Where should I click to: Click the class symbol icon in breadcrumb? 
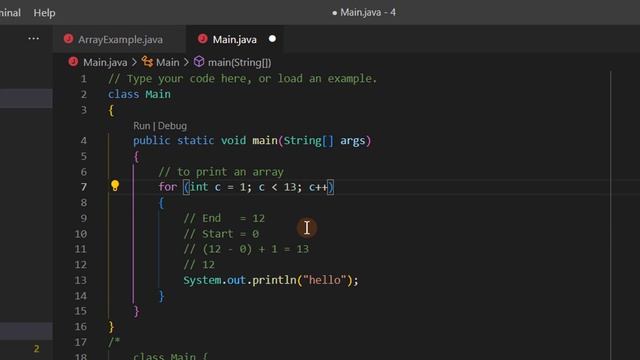click(x=147, y=62)
